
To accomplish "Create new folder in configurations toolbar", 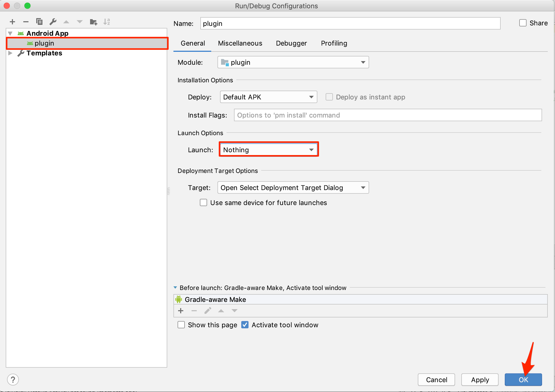I will [x=93, y=22].
